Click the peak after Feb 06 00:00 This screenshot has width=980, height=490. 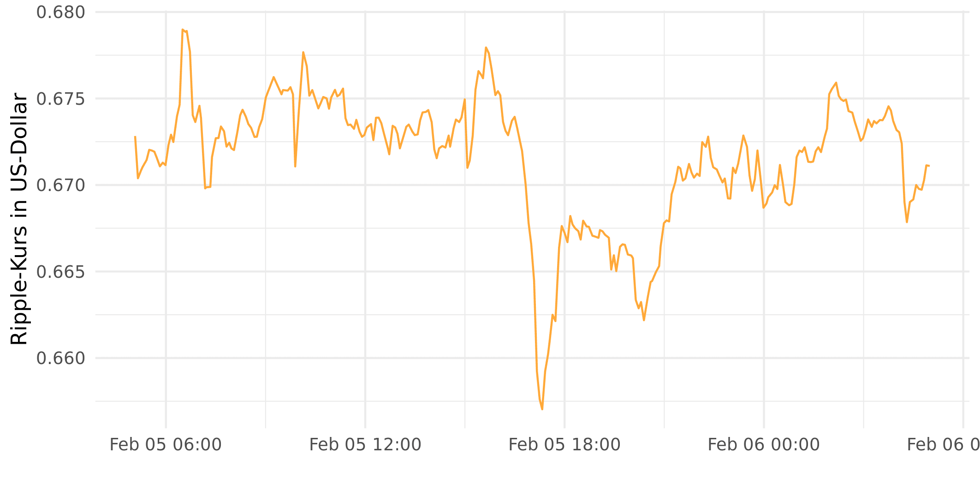836,83
